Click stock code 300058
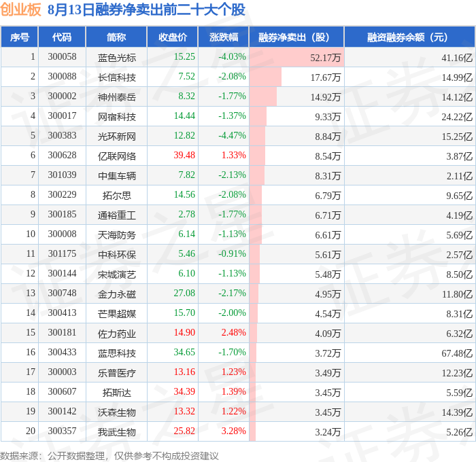476x462 pixels. coord(63,56)
